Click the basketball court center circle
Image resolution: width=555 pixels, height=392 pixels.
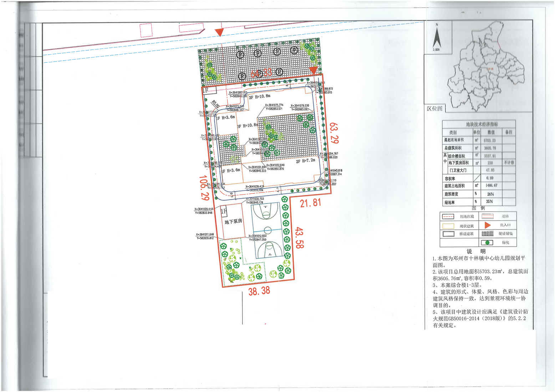click(x=268, y=230)
